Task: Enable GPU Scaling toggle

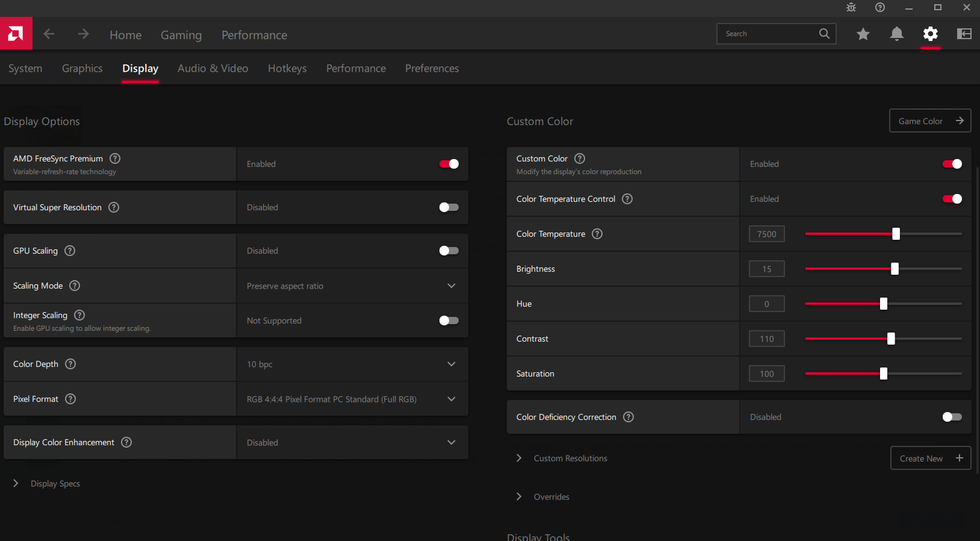Action: [x=449, y=251]
